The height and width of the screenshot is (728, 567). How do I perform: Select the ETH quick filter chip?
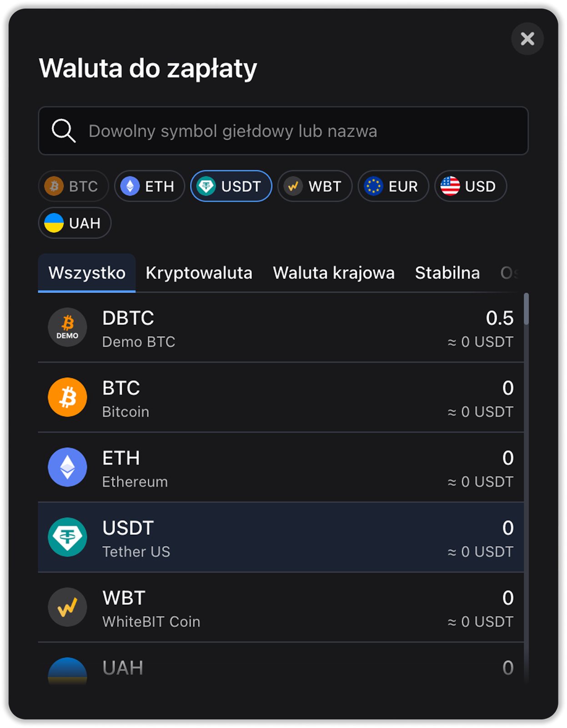(x=150, y=186)
